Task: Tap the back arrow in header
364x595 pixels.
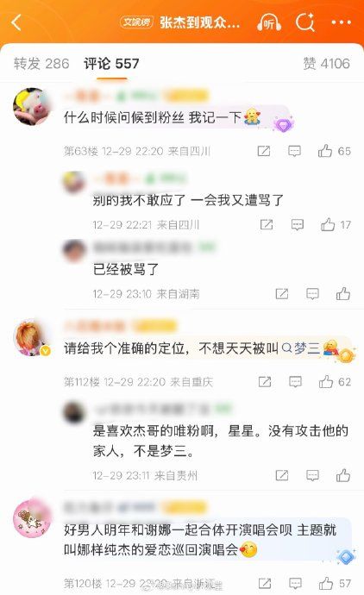Action: coord(16,22)
